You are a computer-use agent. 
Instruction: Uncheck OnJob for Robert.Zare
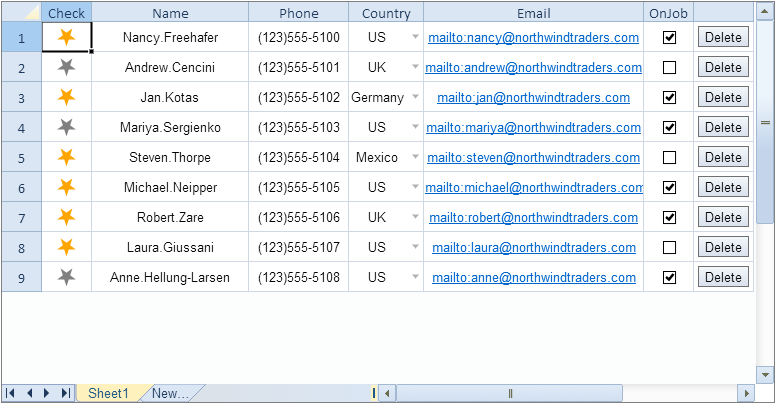669,217
